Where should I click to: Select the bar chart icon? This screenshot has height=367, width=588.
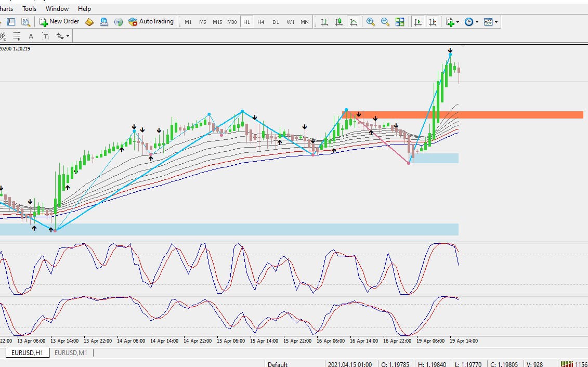pyautogui.click(x=324, y=22)
